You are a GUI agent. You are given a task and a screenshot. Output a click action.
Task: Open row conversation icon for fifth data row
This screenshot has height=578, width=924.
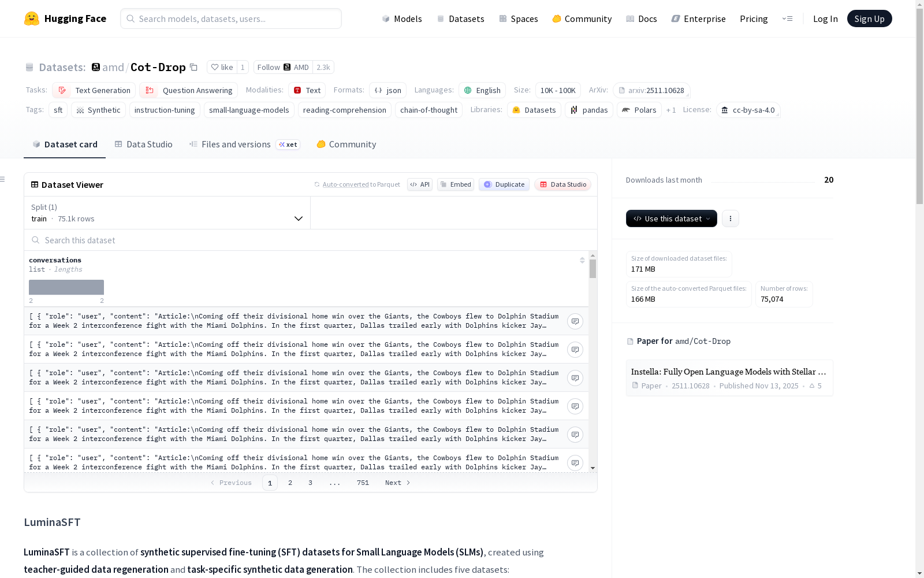click(575, 435)
